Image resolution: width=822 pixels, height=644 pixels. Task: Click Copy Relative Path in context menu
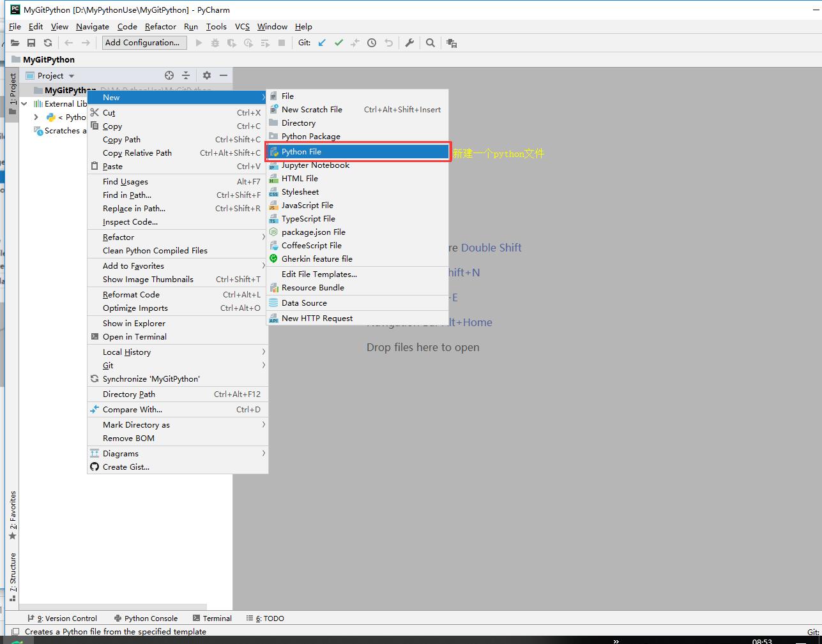click(178, 153)
